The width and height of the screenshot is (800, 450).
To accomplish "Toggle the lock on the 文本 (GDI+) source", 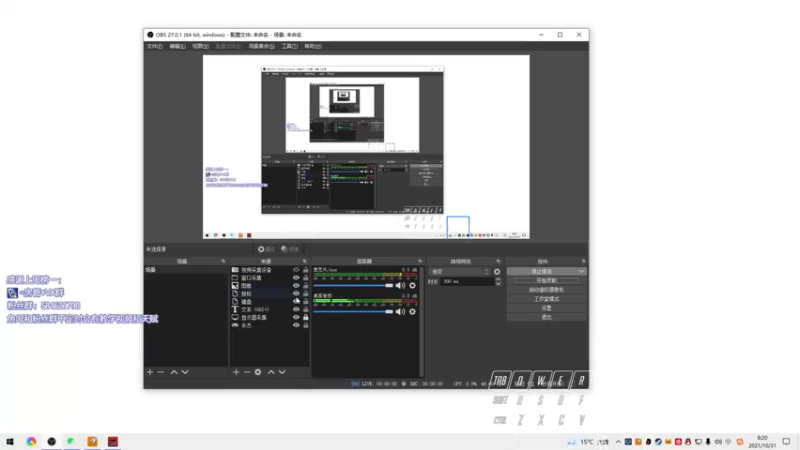I will click(x=306, y=309).
